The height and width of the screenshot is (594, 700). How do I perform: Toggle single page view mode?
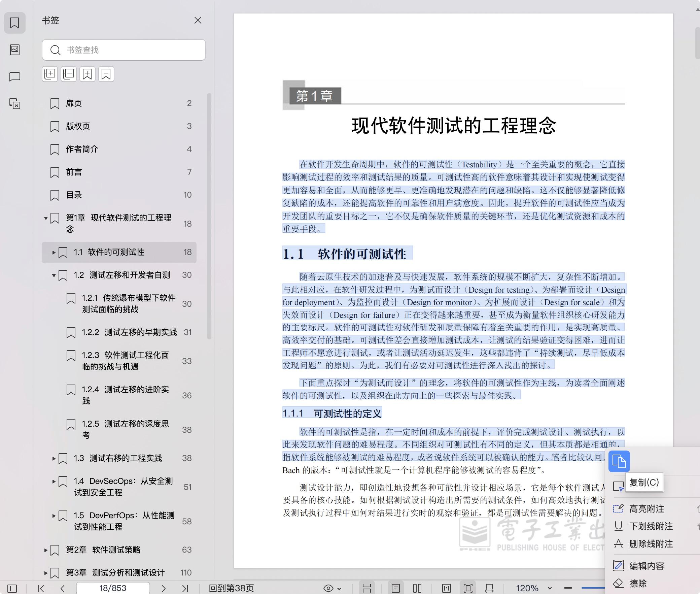coord(396,588)
